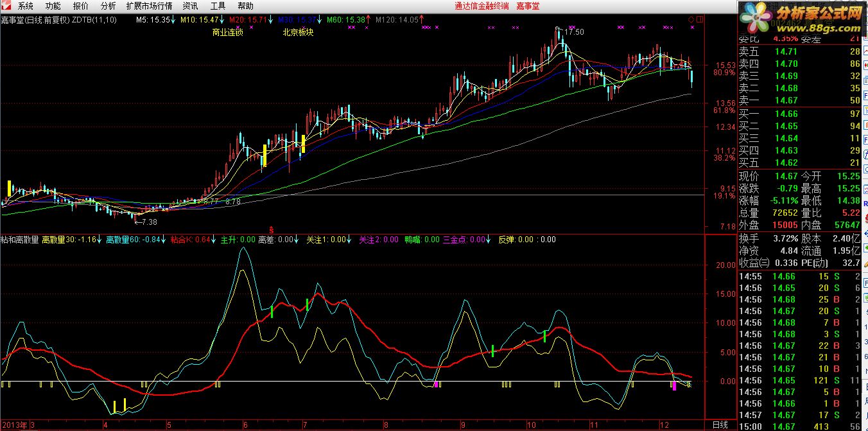Click the 商业连锁 sector label
Viewport: 868px width, 431px height.
coord(228,31)
